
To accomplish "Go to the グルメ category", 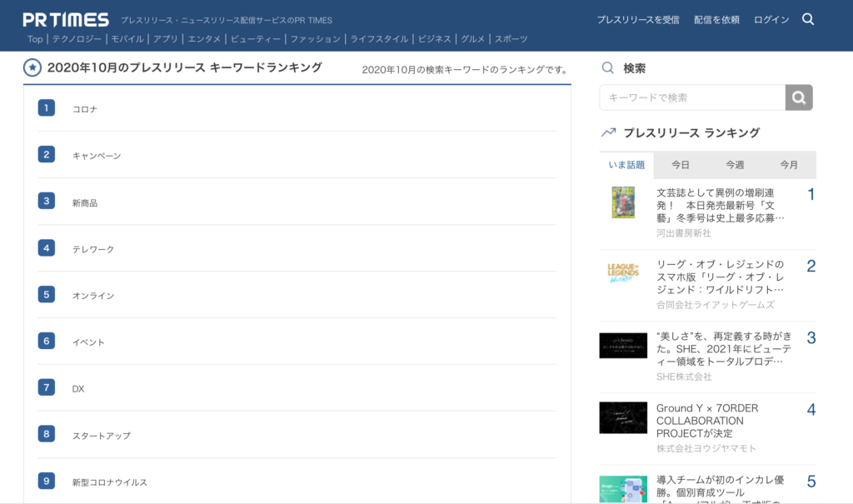I will click(x=472, y=39).
